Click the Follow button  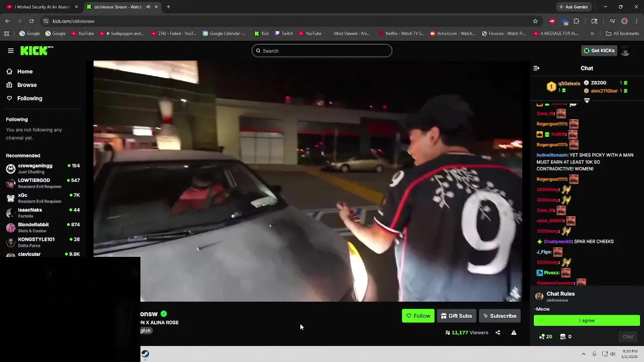(418, 316)
